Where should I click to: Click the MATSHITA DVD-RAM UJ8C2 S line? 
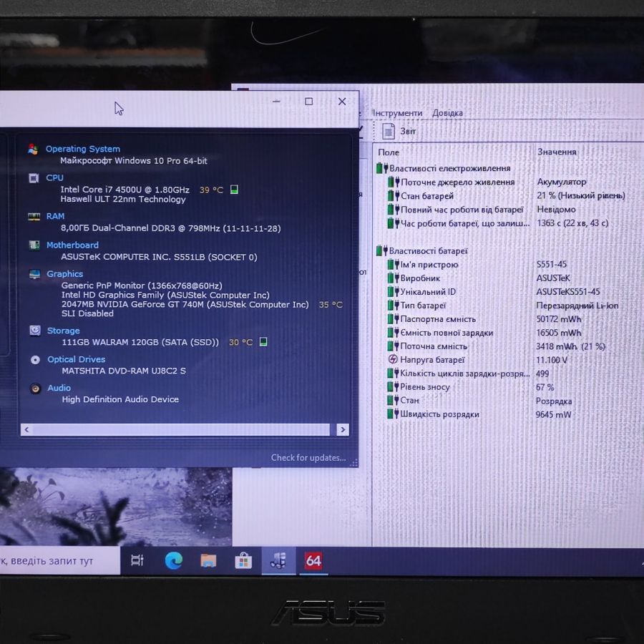[124, 371]
